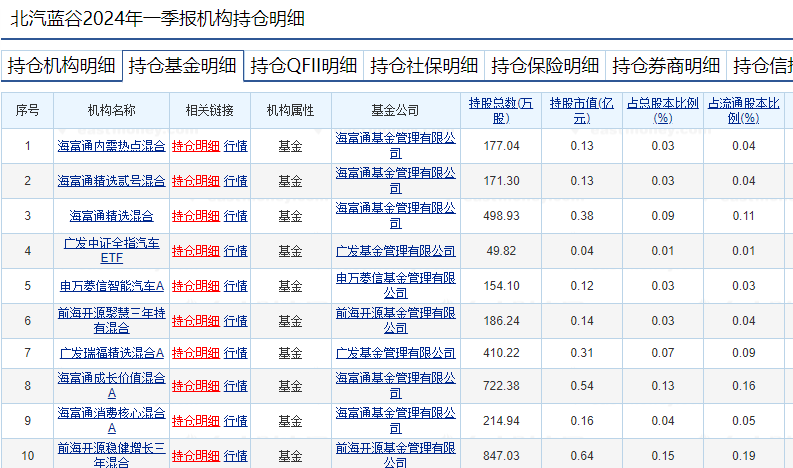Open 海富通内需热点混合 fund link
Image resolution: width=793 pixels, height=468 pixels.
tap(111, 146)
